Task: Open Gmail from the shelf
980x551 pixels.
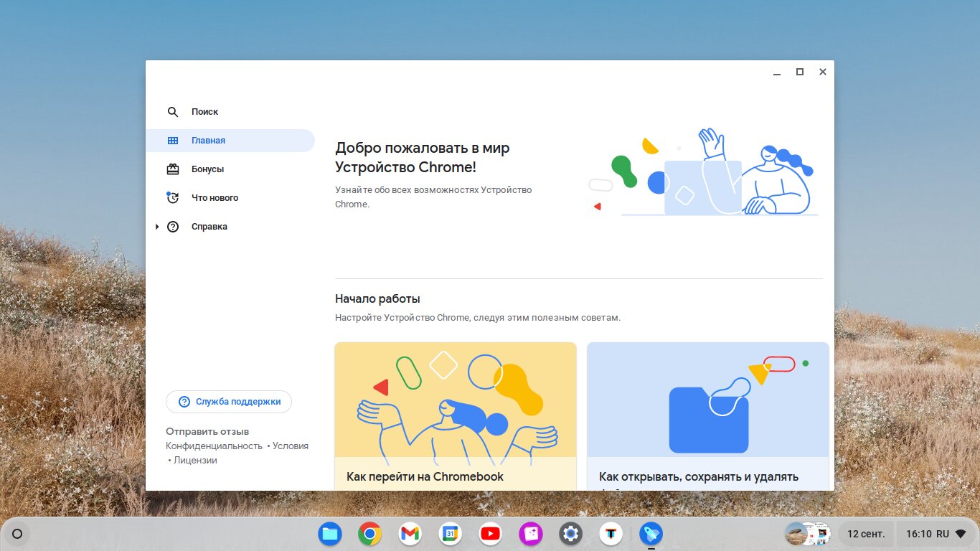Action: (410, 534)
